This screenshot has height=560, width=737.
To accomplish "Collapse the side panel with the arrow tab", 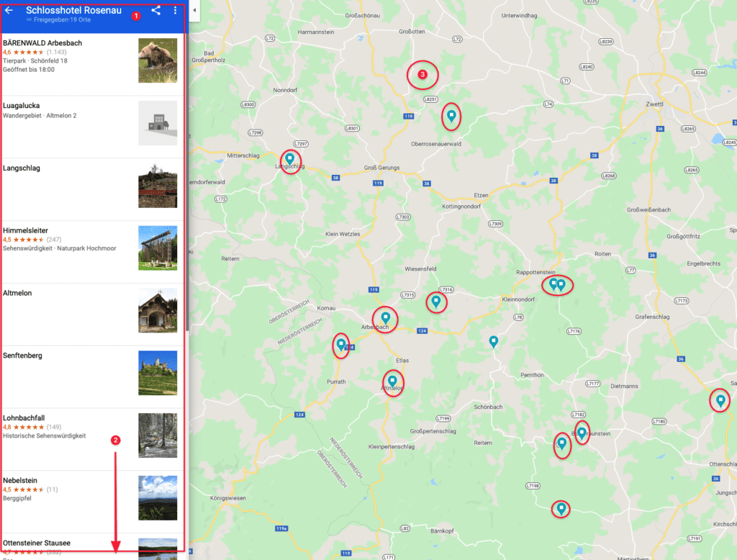I will click(194, 10).
